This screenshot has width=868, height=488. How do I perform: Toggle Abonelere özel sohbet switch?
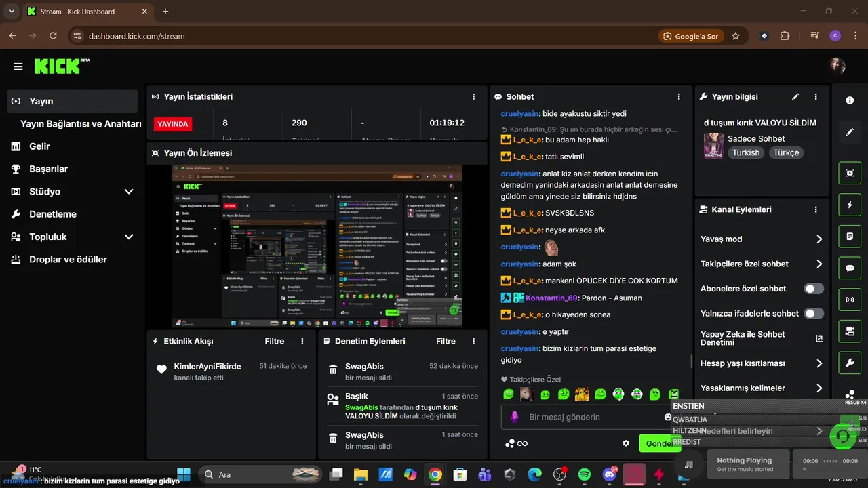[x=814, y=289]
